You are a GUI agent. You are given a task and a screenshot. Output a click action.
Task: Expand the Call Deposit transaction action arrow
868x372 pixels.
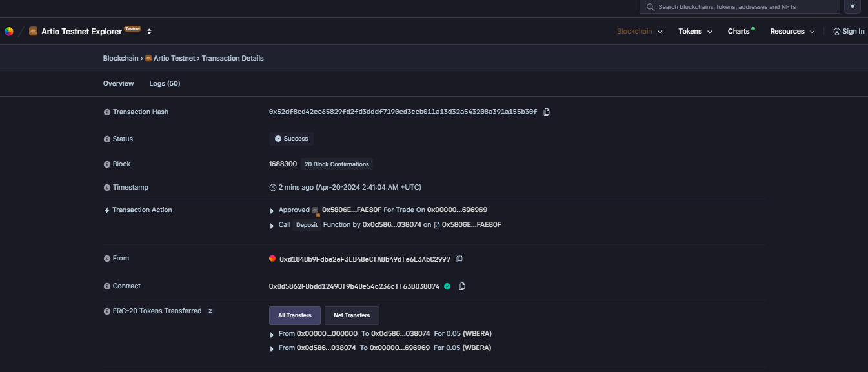pyautogui.click(x=272, y=226)
